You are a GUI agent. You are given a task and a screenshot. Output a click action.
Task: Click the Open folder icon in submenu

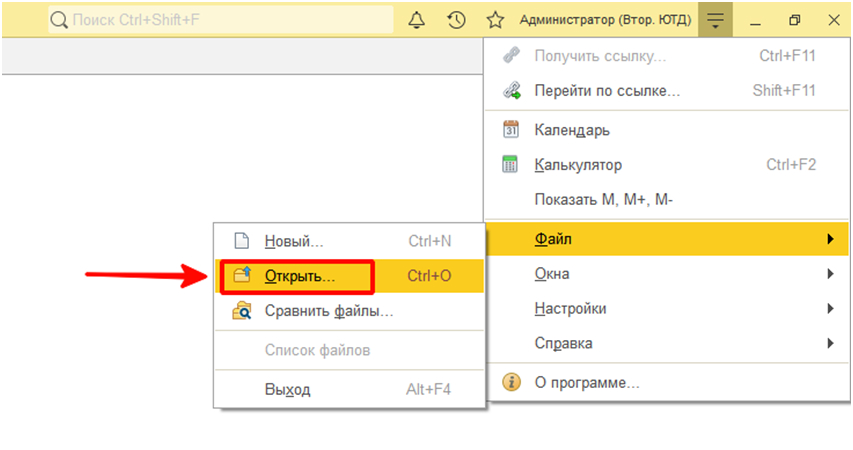coord(241,275)
